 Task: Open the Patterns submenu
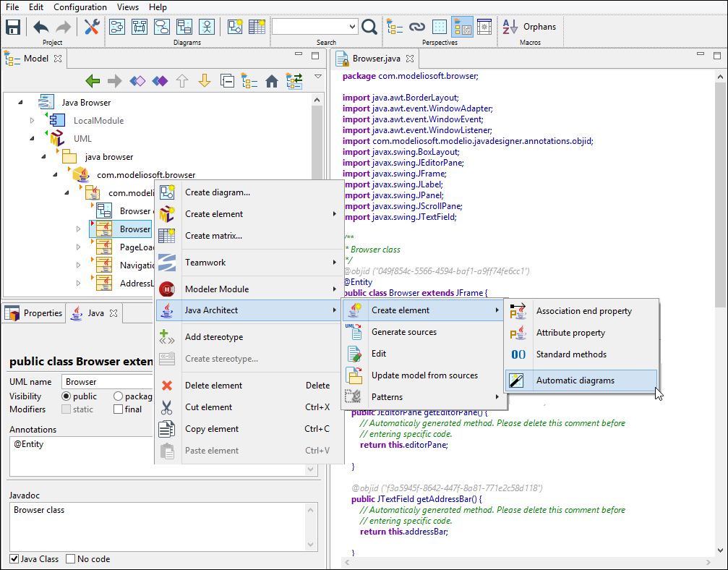click(x=424, y=397)
